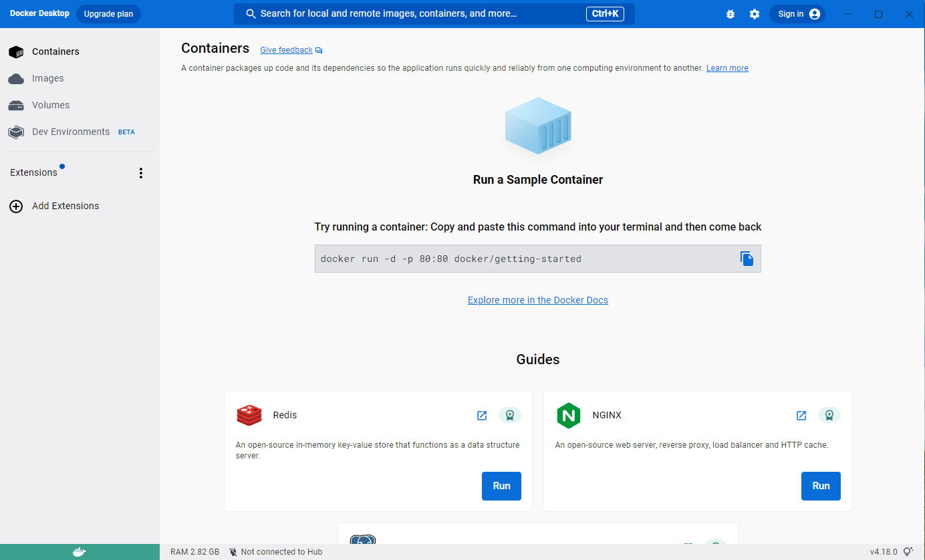Click the Docker whale icon in status bar
This screenshot has height=560, width=925.
tap(80, 552)
